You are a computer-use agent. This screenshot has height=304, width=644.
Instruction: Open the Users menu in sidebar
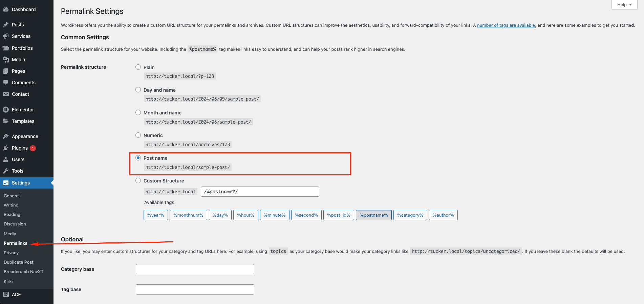tap(18, 159)
